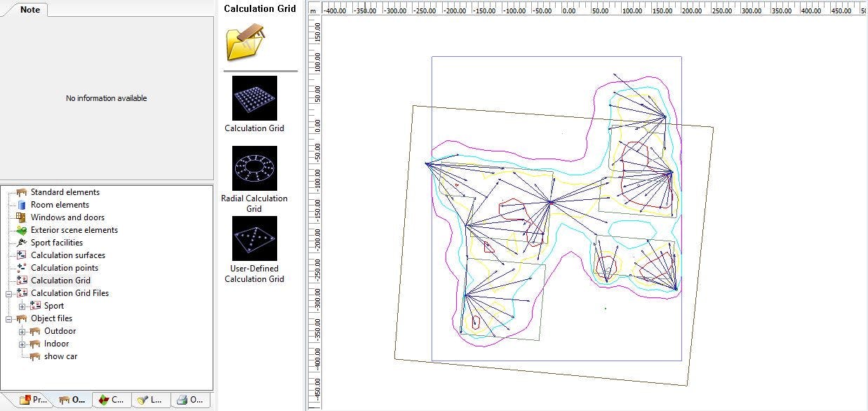868x411 pixels.
Task: Switch to the O... output tab with printer icon
Action: (189, 400)
